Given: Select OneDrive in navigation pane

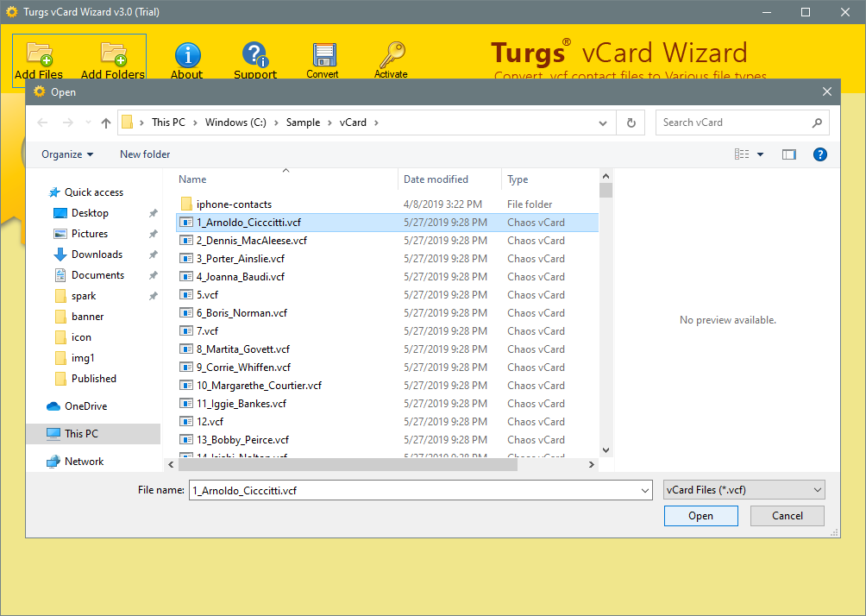Looking at the screenshot, I should point(85,406).
